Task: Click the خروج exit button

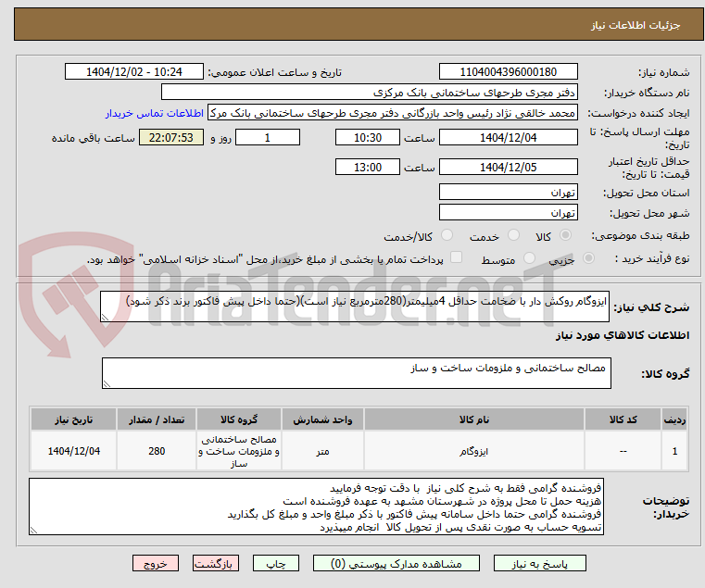Action: pyautogui.click(x=155, y=563)
